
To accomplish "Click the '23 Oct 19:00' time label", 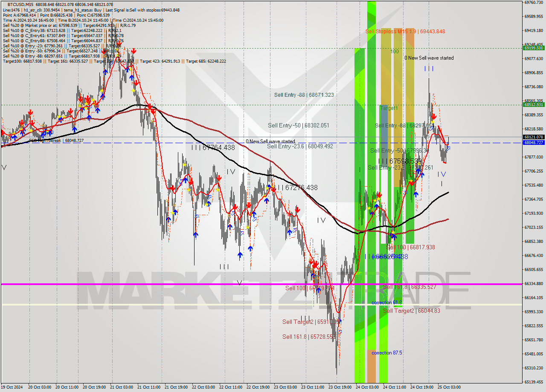I will coord(340,388).
